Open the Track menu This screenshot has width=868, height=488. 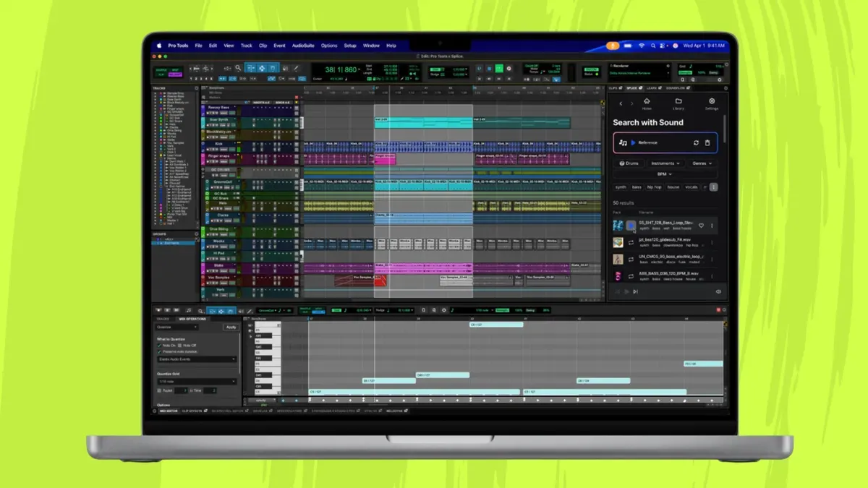246,45
